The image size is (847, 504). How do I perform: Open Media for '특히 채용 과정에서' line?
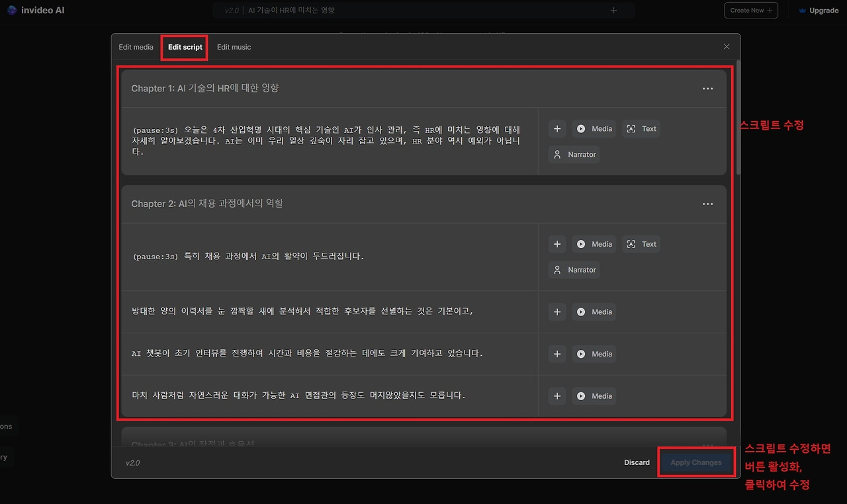(x=594, y=244)
